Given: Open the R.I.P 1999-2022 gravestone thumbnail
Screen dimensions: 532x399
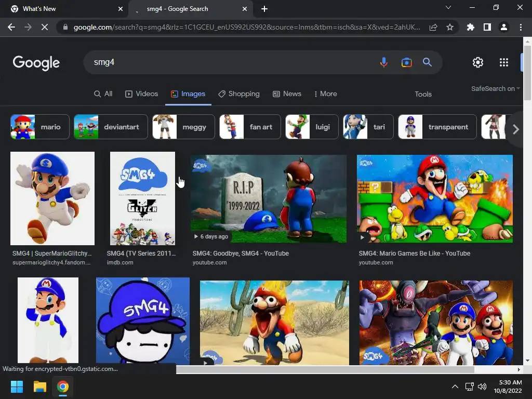Looking at the screenshot, I should click(269, 199).
